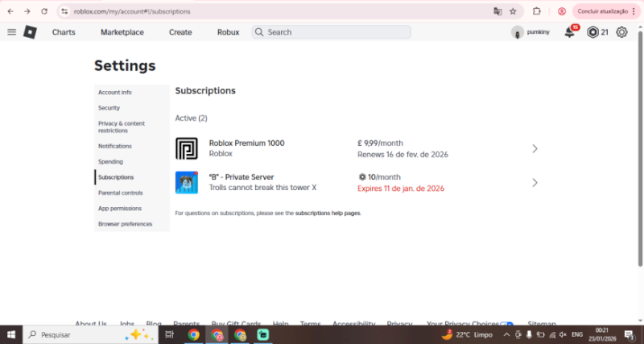Click the ENG language indicator
The image size is (644, 344).
577,334
